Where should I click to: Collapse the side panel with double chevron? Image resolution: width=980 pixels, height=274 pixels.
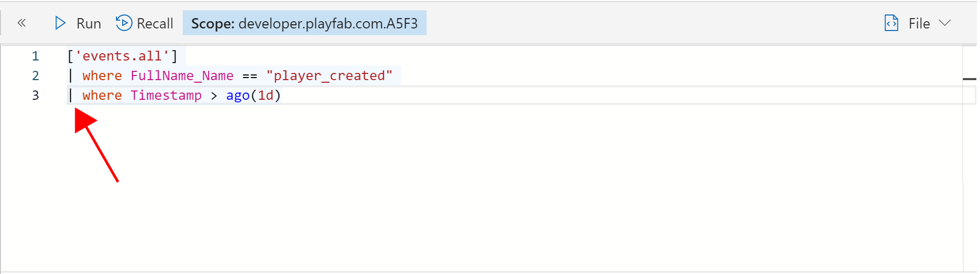point(22,23)
